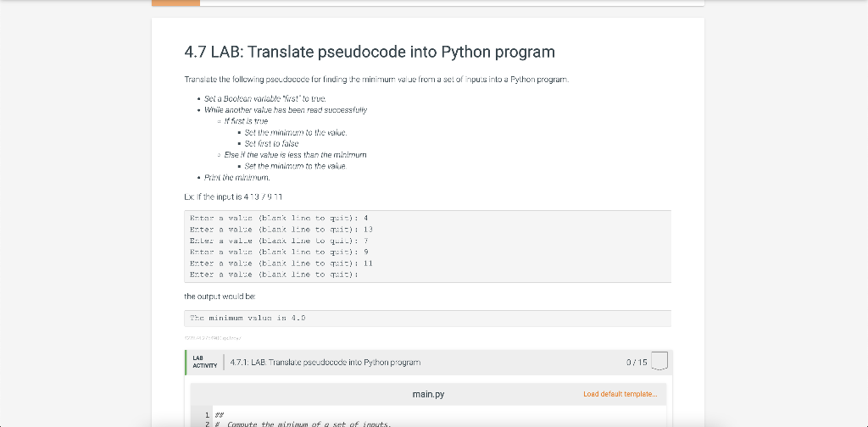The height and width of the screenshot is (427, 868).
Task: Click code editor line 1 with ##
Action: pos(220,415)
